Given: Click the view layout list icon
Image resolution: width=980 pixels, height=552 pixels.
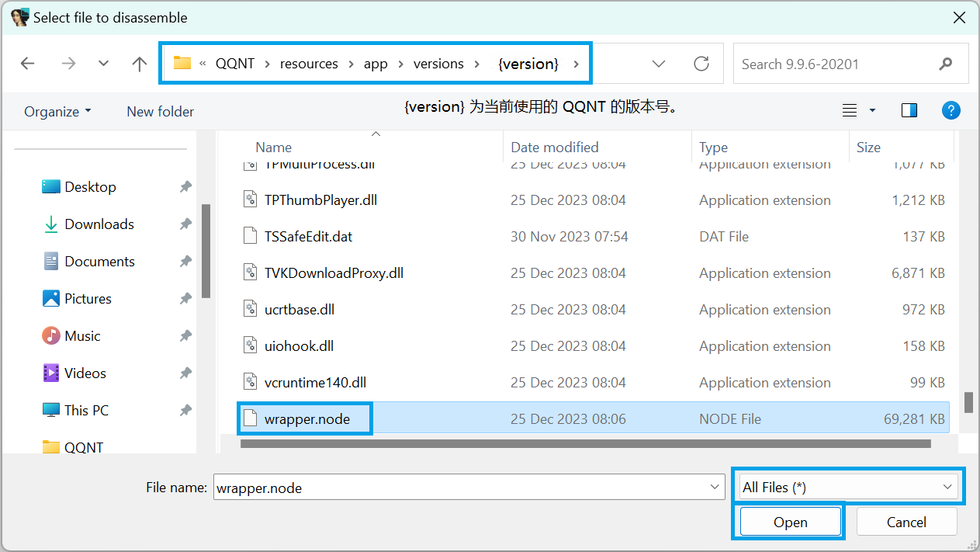Looking at the screenshot, I should [850, 110].
